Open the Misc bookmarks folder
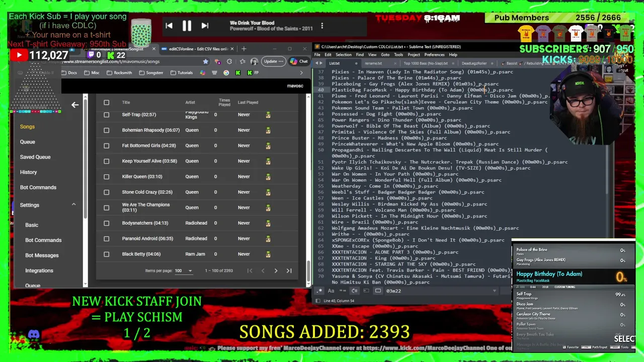Viewport: 644px width, 362px height. click(x=92, y=72)
